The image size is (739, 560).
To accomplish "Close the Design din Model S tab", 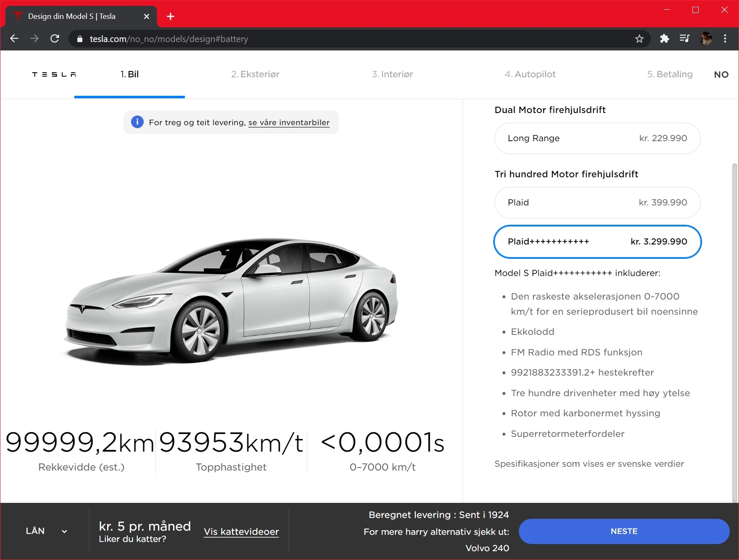I will click(147, 16).
